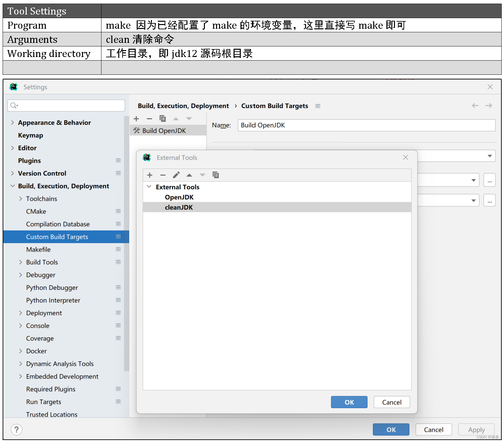The width and height of the screenshot is (504, 442).
Task: Click the project-level icon next to Python Debugger
Action: (118, 288)
